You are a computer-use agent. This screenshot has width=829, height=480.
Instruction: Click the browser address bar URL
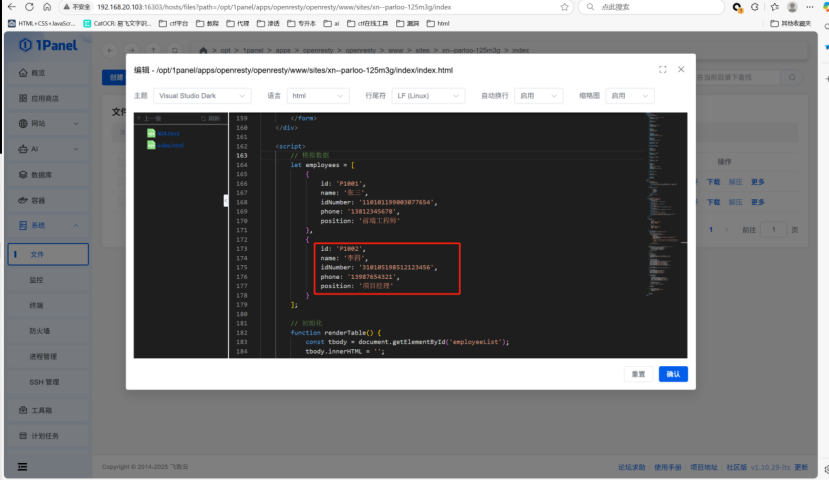click(x=274, y=7)
